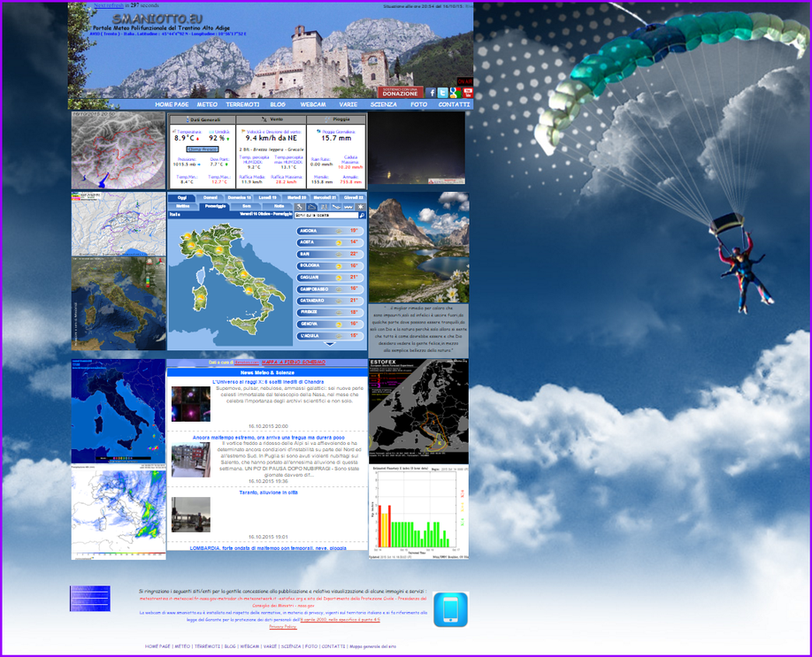The height and width of the screenshot is (657, 812).
Task: Open the Trentino radar map thumbnail
Action: (x=119, y=150)
